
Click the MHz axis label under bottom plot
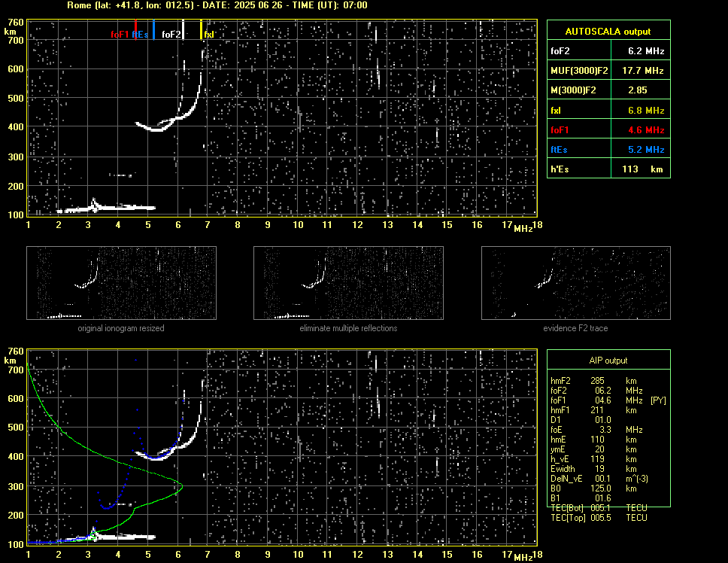coord(523,557)
